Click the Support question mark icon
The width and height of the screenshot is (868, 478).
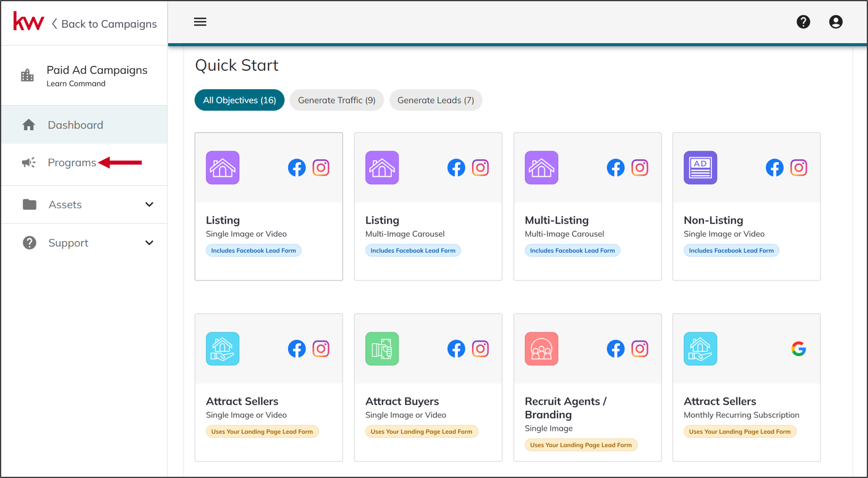30,243
